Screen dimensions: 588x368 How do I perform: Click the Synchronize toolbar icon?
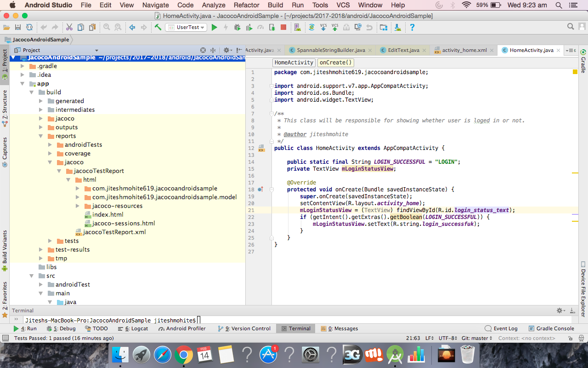point(29,27)
